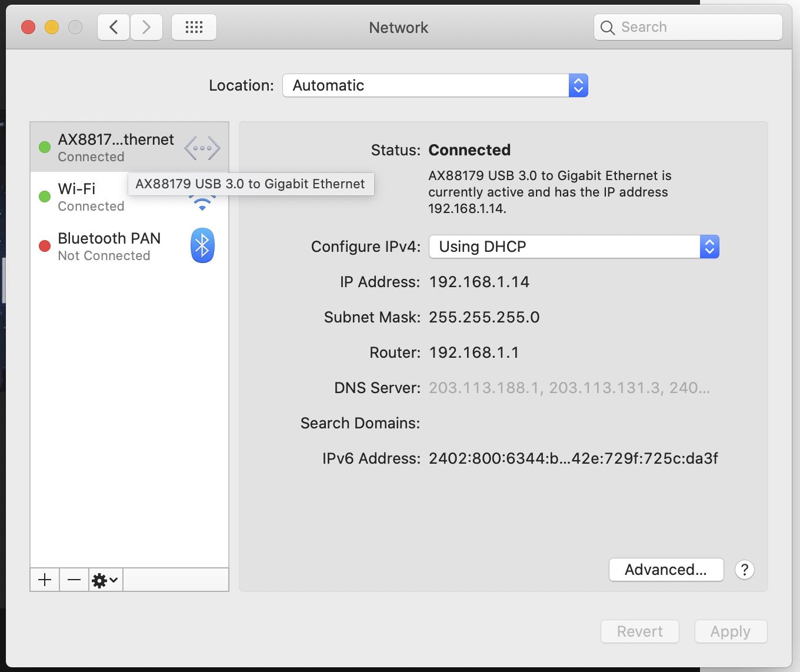Open the gear action menu
Screen dimensions: 800x672
coord(105,580)
